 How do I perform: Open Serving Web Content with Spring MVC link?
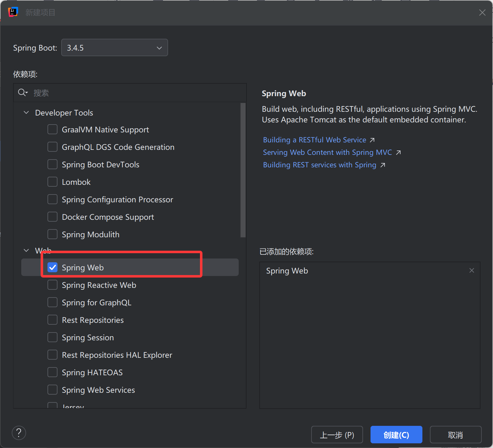point(327,152)
